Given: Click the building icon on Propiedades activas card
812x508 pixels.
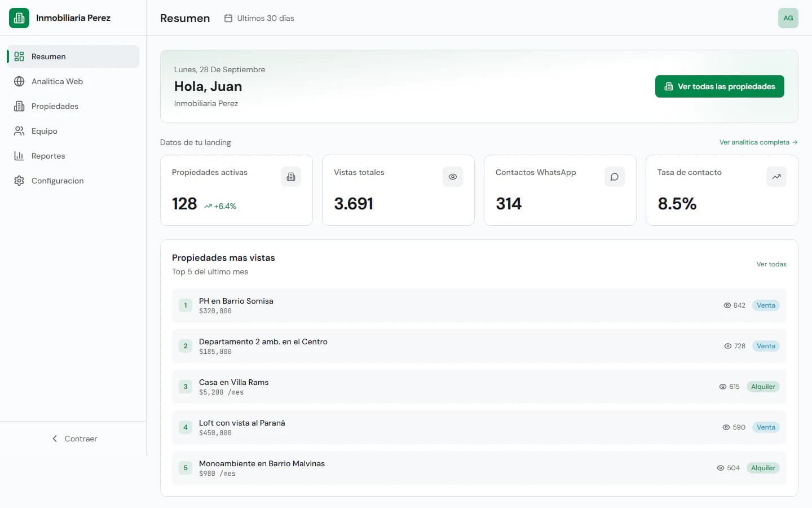Looking at the screenshot, I should tap(291, 177).
